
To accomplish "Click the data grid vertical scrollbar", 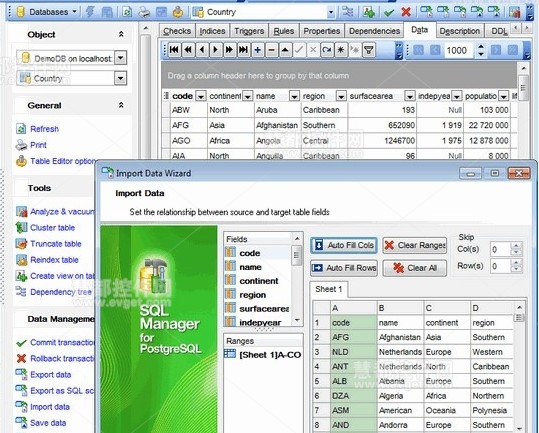I will [x=524, y=89].
